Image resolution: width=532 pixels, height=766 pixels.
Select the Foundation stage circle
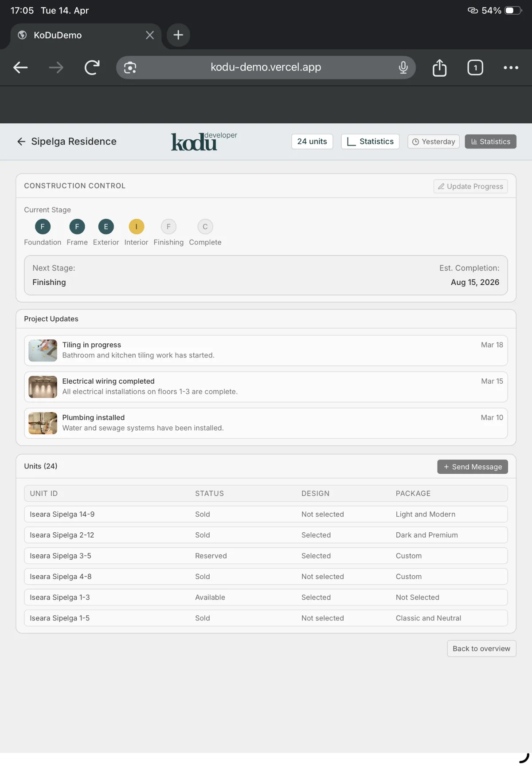pyautogui.click(x=43, y=227)
